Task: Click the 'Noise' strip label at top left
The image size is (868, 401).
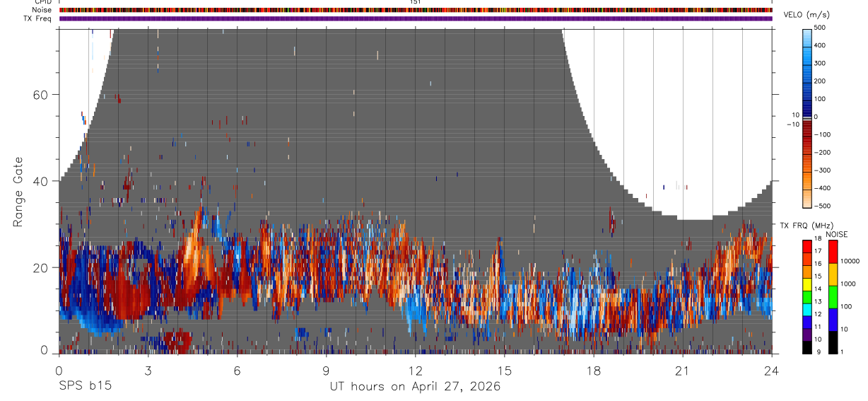Action: point(42,10)
